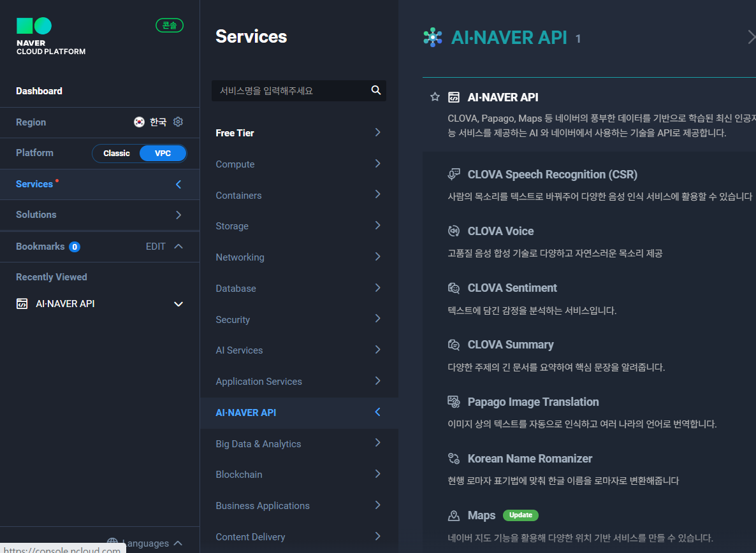Click the green 콘솔 badge

click(x=169, y=25)
